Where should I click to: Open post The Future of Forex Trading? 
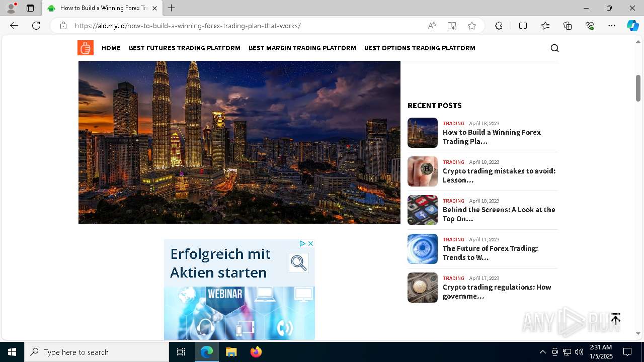click(x=491, y=253)
